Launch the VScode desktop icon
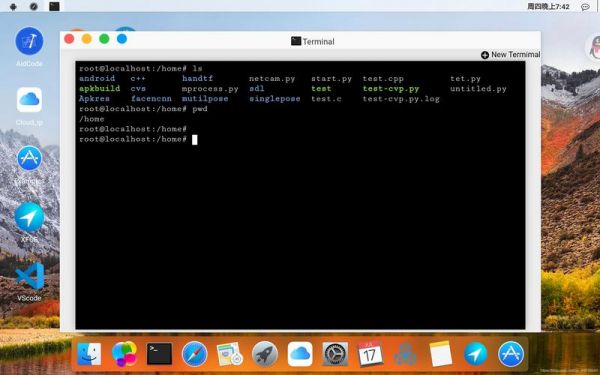This screenshot has width=600, height=375. click(29, 276)
